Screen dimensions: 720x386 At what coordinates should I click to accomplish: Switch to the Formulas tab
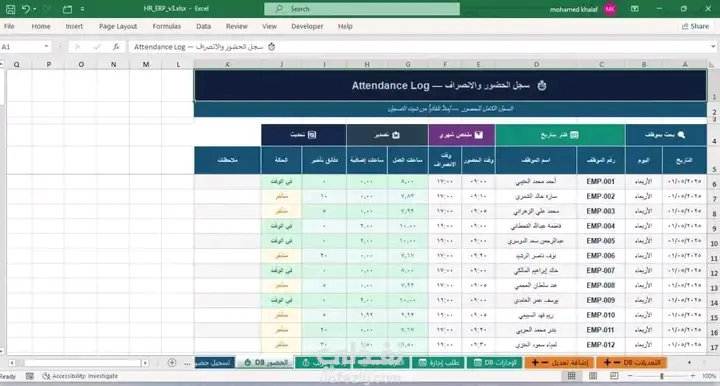[x=167, y=26]
